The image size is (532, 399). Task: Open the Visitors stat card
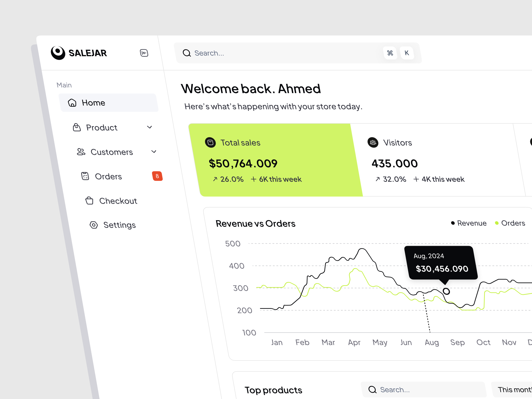(438, 160)
